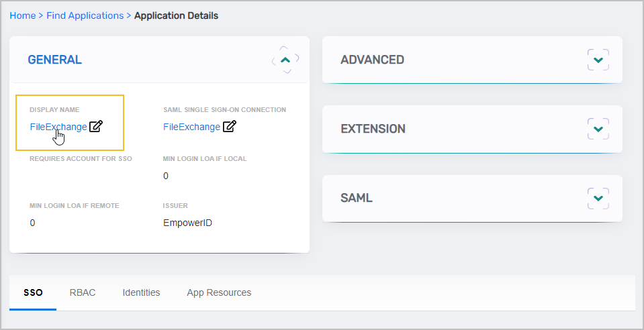Edit the SAML Single Sign-On Connection
This screenshot has height=330, width=644.
(x=230, y=126)
